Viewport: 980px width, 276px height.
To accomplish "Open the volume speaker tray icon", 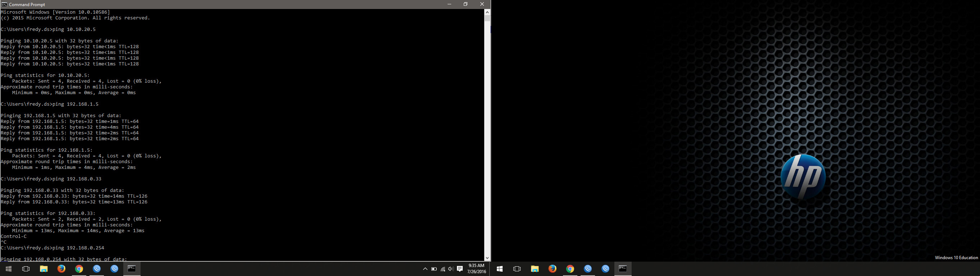I will click(451, 269).
